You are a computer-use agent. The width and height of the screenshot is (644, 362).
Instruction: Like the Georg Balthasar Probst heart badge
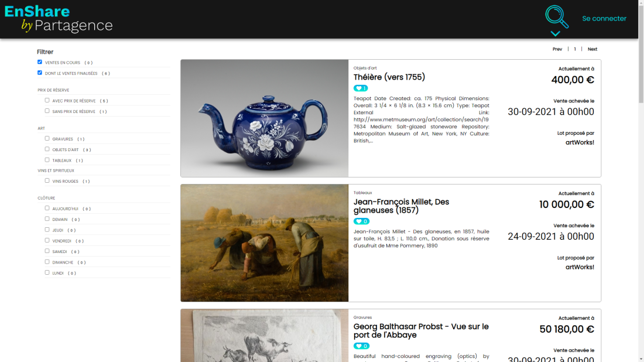pos(361,346)
